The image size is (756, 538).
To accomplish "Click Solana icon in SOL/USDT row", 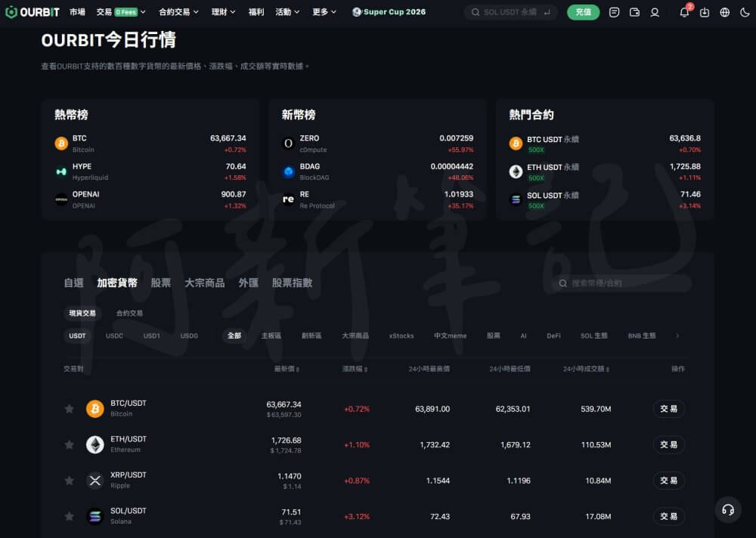I will (x=95, y=516).
